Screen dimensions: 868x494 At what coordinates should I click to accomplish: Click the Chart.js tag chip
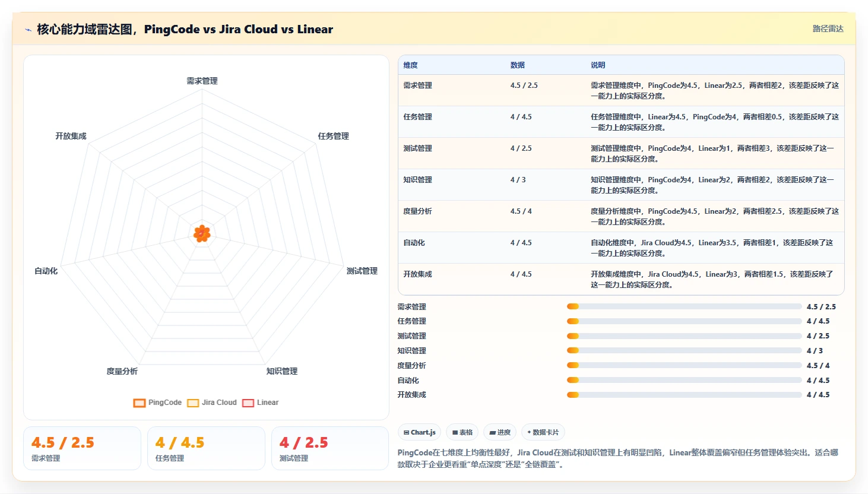click(419, 432)
